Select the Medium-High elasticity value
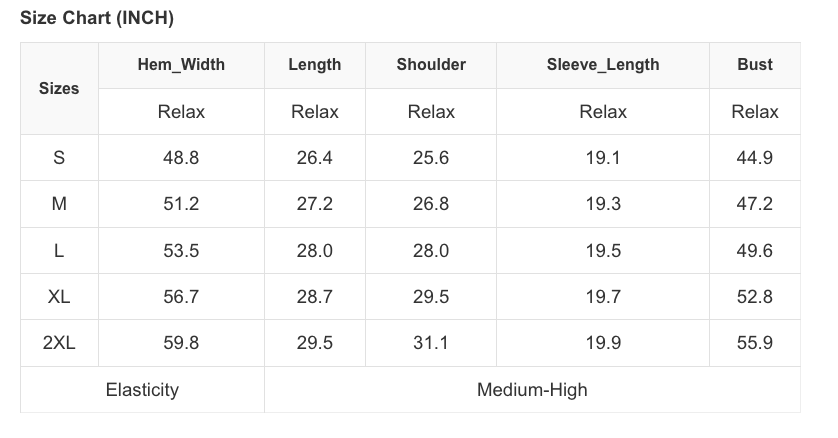 532,390
